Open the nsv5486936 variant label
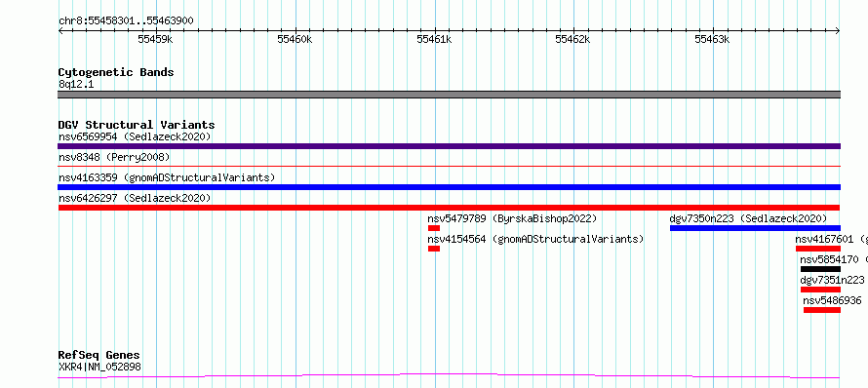Image resolution: width=868 pixels, height=388 pixels. click(833, 300)
